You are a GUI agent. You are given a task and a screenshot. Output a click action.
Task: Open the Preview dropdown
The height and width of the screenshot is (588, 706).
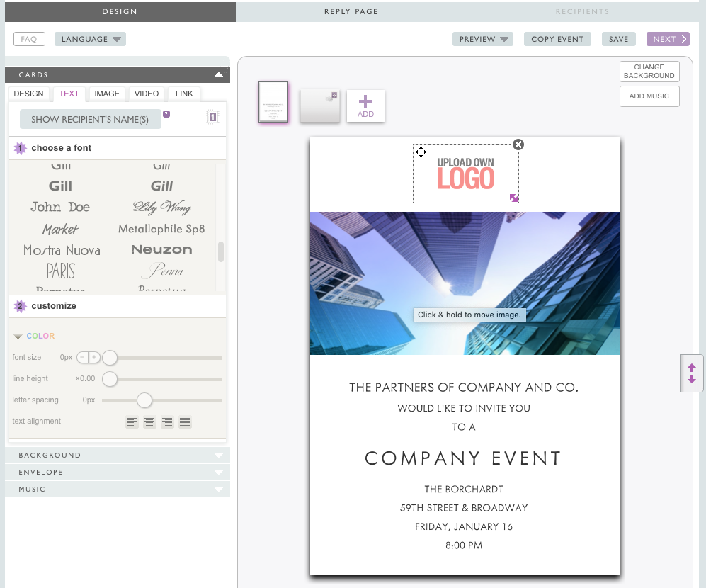click(483, 39)
